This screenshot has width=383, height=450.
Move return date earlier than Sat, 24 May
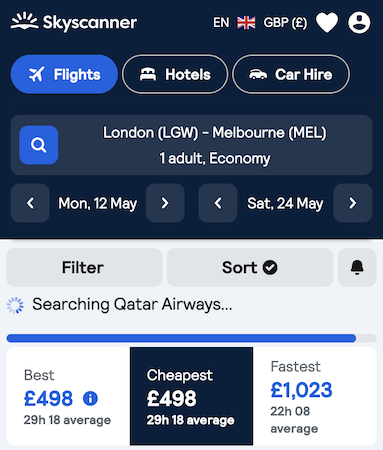pyautogui.click(x=218, y=203)
